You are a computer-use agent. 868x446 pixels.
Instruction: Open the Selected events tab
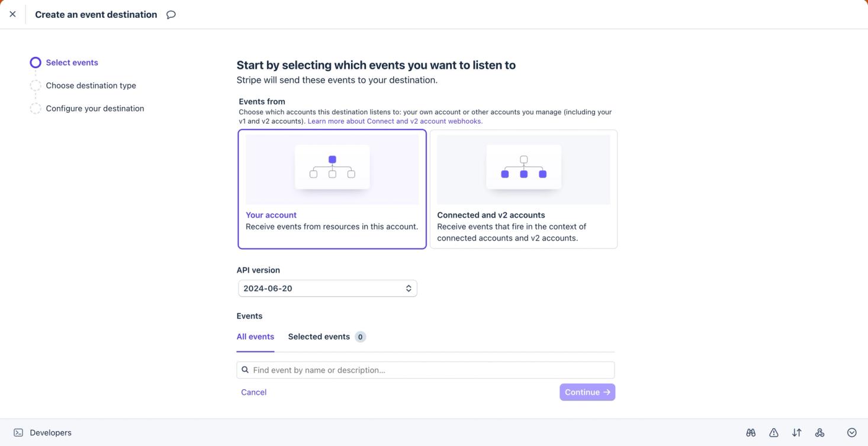319,337
